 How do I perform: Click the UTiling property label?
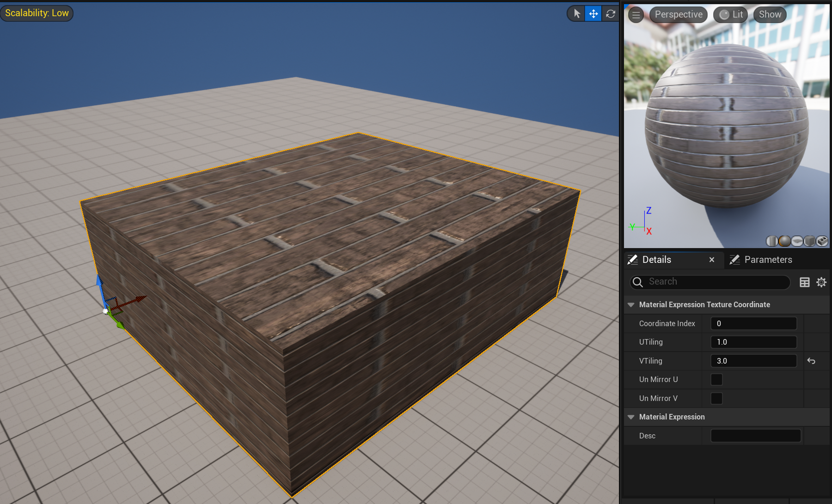651,342
